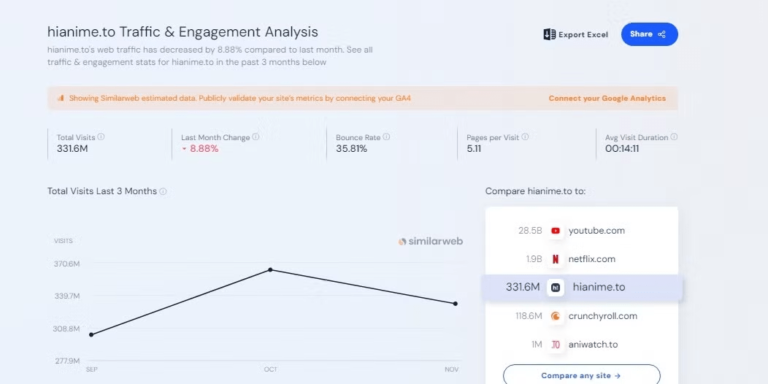This screenshot has height=384, width=768.
Task: Click the info icon beside Total Visits Last 3 Months
Action: 163,192
